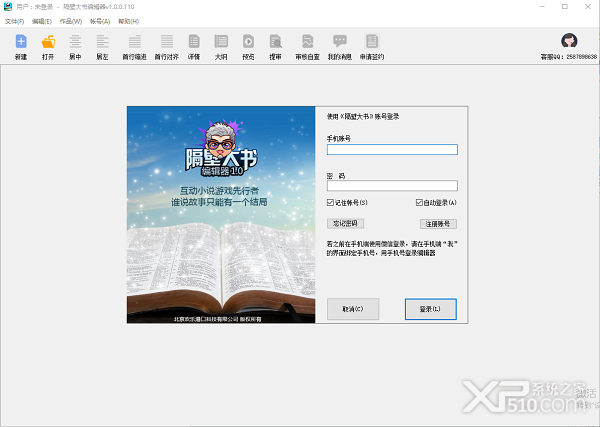Click the 申请签约 apply-contract icon

[x=372, y=41]
